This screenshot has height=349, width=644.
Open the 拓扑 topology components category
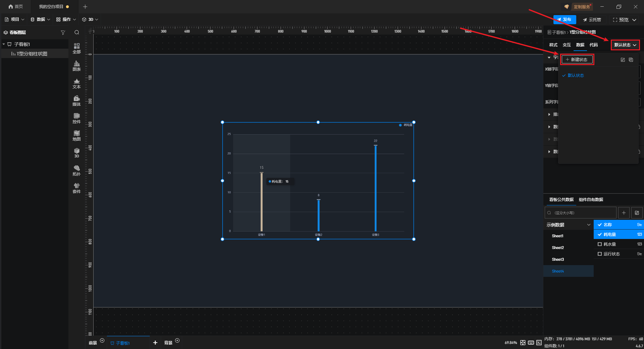point(76,170)
